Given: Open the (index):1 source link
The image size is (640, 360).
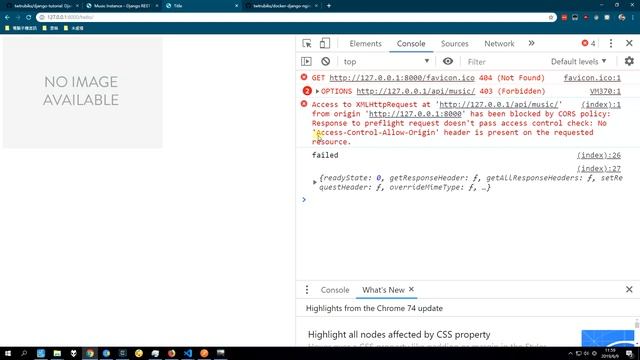Looking at the screenshot, I should [x=601, y=104].
